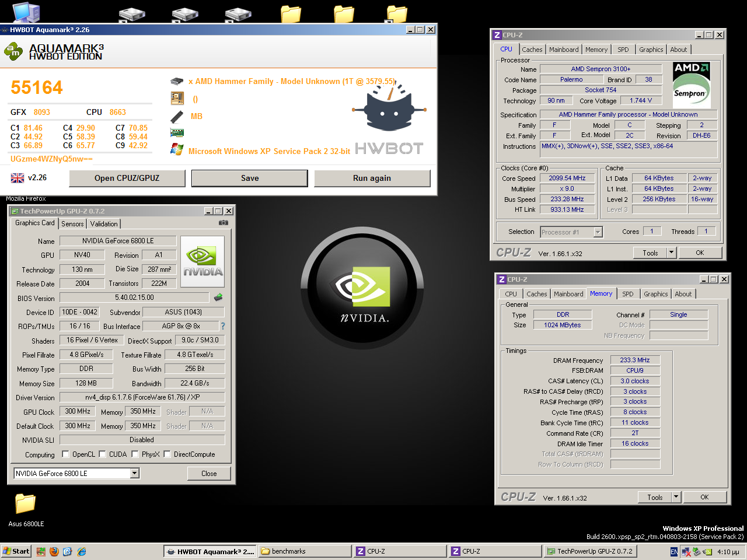Click the GPU-Z Driver Version field
747x560 pixels.
[x=142, y=397]
